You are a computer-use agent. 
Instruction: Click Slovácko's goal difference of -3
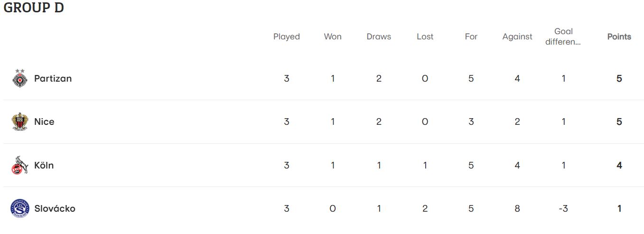coord(563,208)
